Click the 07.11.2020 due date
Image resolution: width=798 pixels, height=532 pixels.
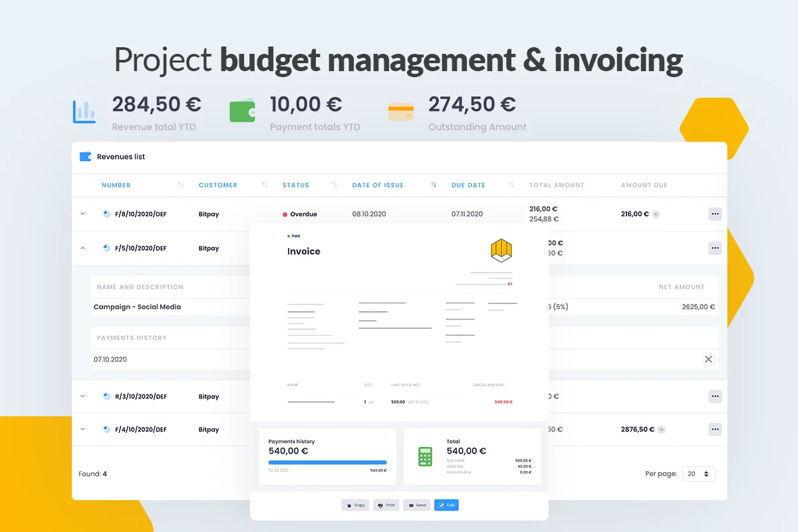(x=467, y=214)
